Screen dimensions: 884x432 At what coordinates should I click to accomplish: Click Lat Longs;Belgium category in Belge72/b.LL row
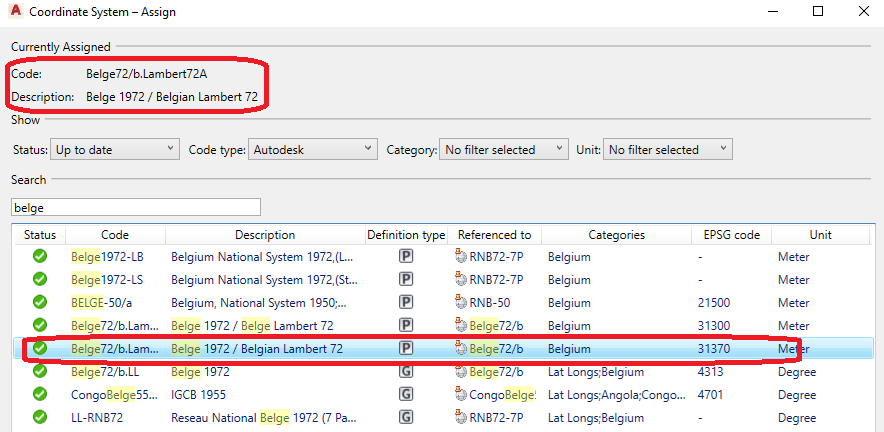point(595,372)
